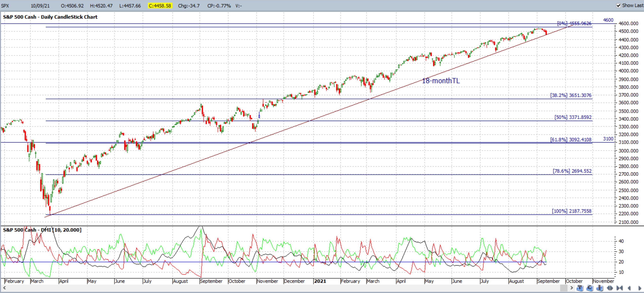Image resolution: width=644 pixels, height=293 pixels.
Task: Click the chart icon with an exclamation mark
Action: coord(600,288)
